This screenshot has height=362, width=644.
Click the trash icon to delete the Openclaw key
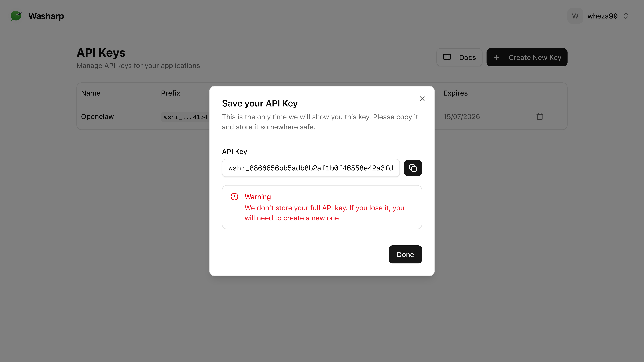(x=539, y=116)
